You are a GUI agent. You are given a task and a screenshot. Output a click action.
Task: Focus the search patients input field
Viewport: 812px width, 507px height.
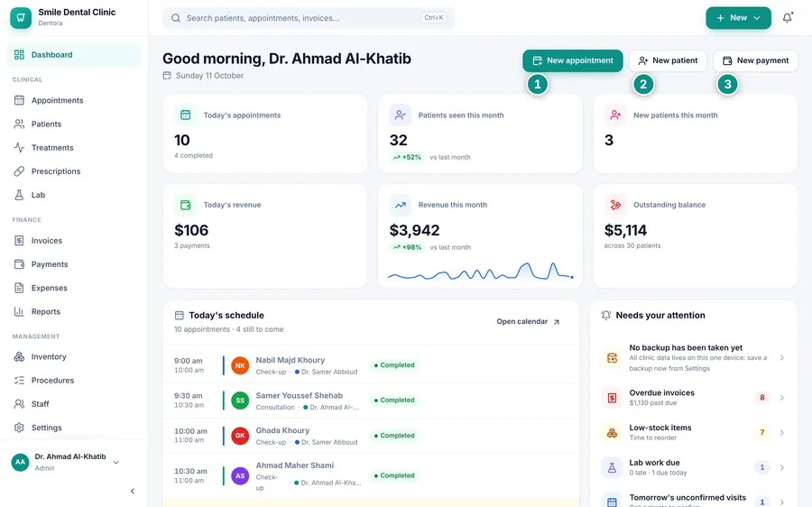[309, 18]
